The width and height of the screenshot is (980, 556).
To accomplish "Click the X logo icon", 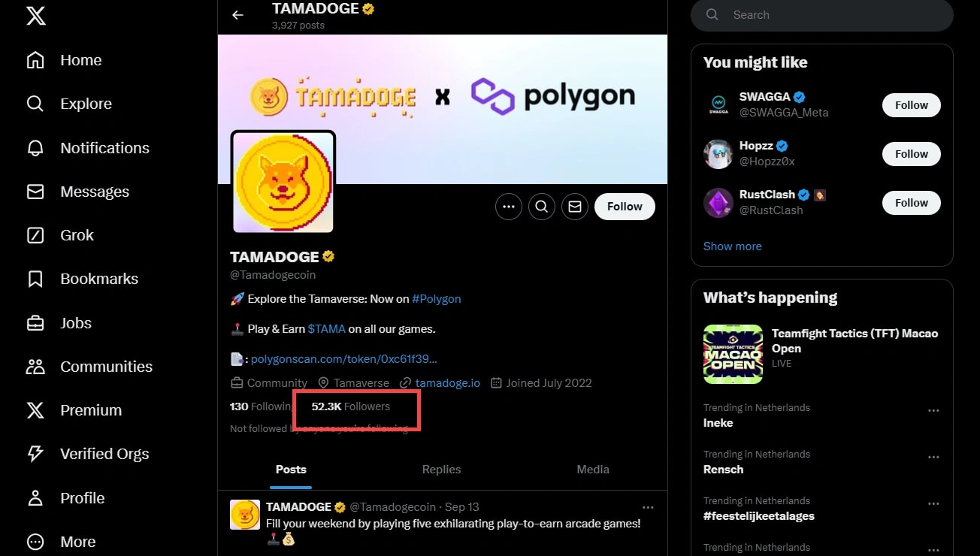I will 35,16.
